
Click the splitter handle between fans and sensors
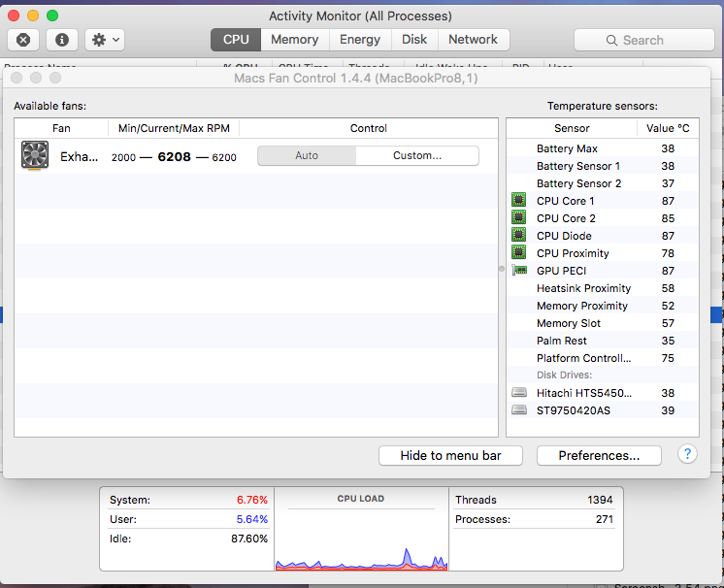(502, 269)
